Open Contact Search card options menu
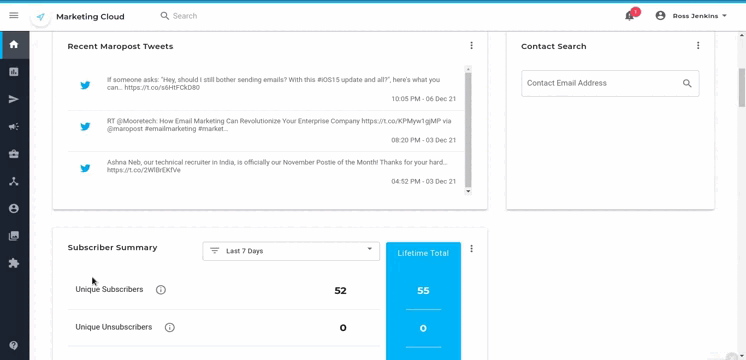 pos(698,46)
